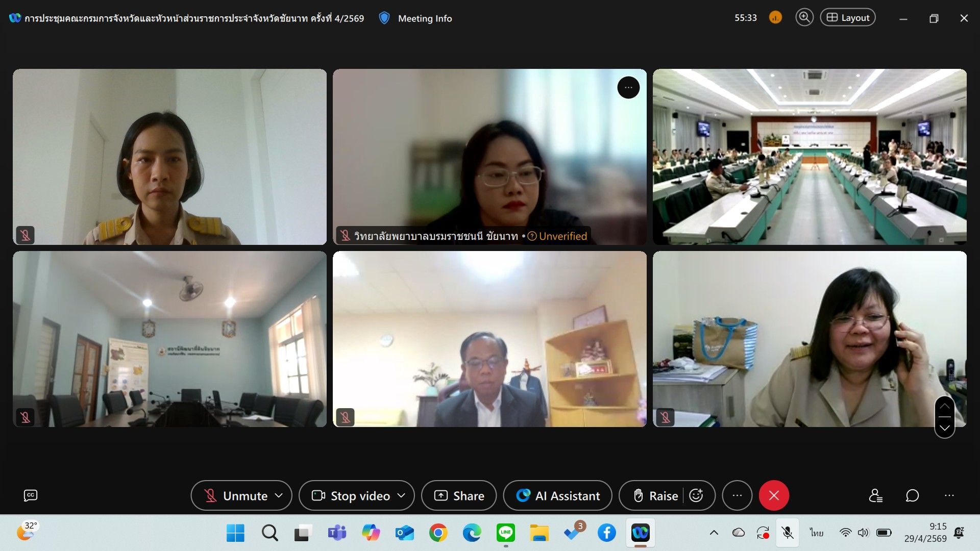Open the more options ellipsis beside Raise
This screenshot has height=551, width=980.
(x=737, y=495)
